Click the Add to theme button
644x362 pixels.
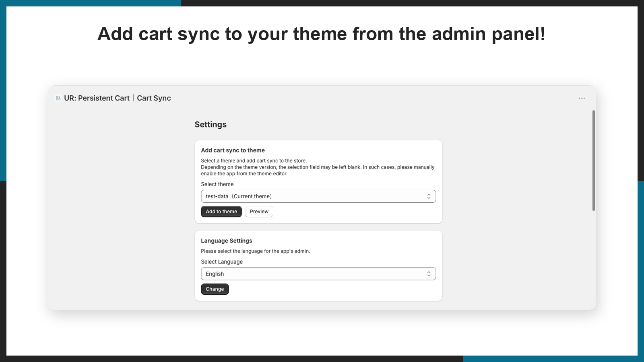pyautogui.click(x=221, y=212)
